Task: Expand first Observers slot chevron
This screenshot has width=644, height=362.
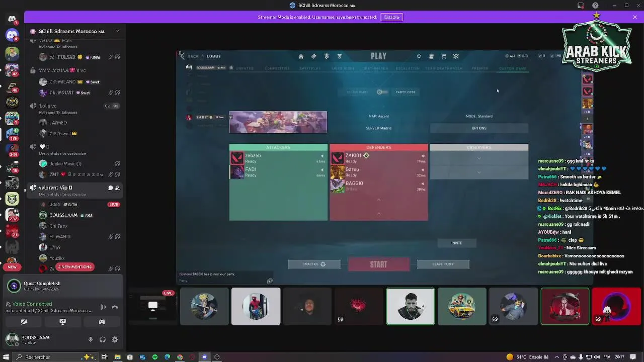Action: click(479, 158)
